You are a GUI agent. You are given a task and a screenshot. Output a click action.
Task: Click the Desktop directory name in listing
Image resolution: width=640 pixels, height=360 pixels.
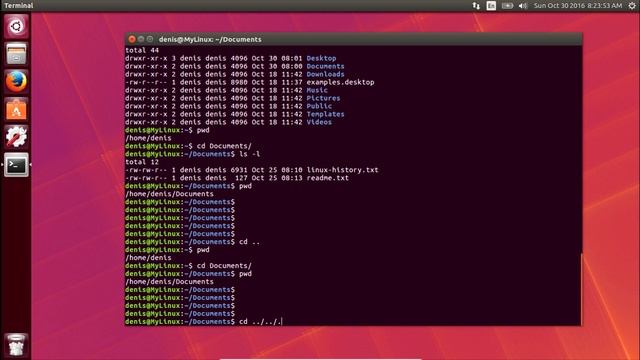coord(321,58)
